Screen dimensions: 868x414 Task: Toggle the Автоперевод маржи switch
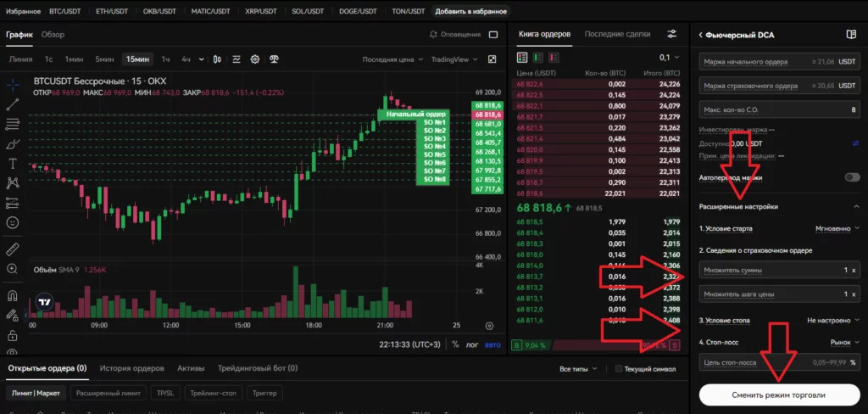851,178
